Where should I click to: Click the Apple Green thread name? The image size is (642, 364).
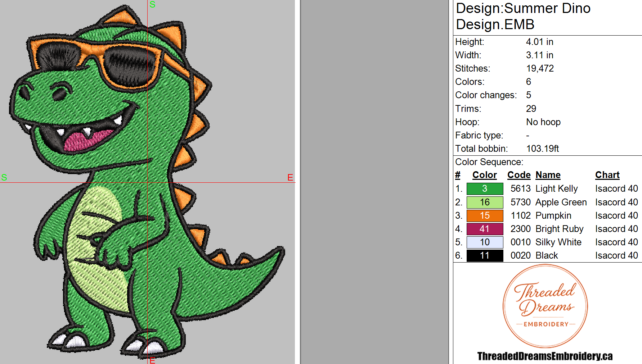coord(561,203)
